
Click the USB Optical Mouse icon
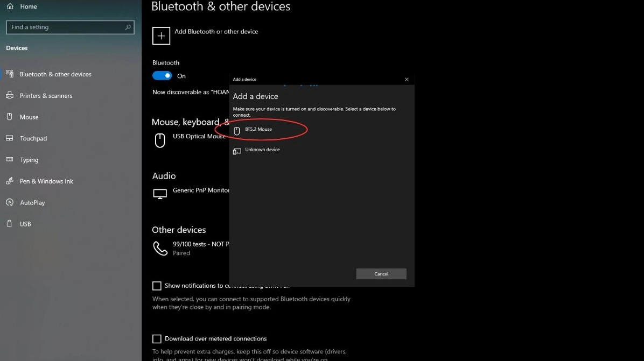[160, 140]
